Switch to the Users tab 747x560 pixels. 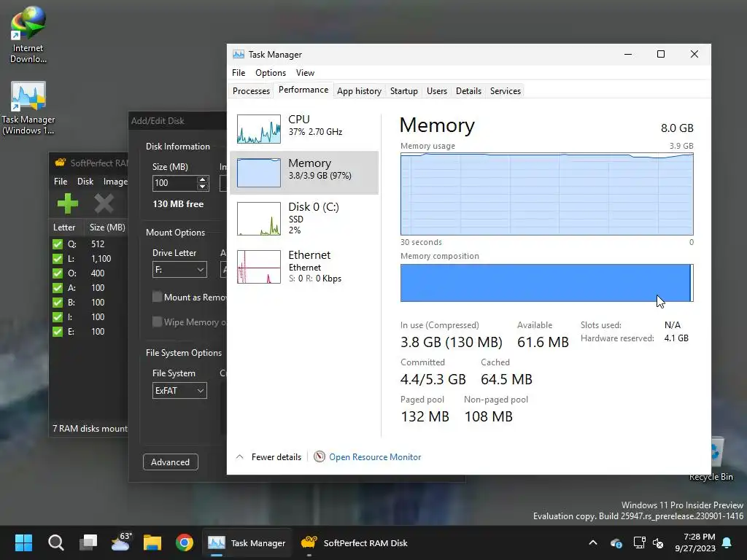(x=437, y=91)
